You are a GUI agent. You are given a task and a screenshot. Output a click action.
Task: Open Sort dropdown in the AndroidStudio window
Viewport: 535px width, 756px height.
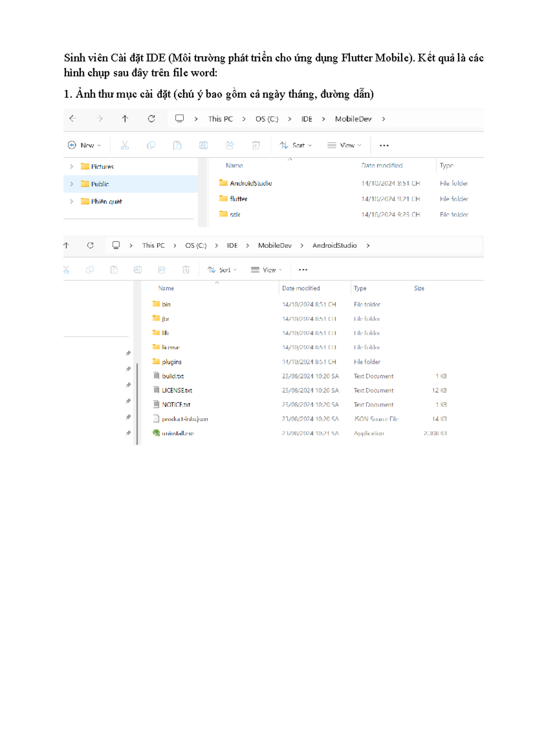coord(222,270)
